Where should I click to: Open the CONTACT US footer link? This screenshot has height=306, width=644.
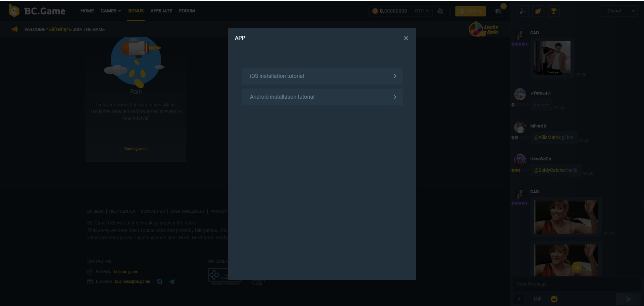click(x=153, y=211)
